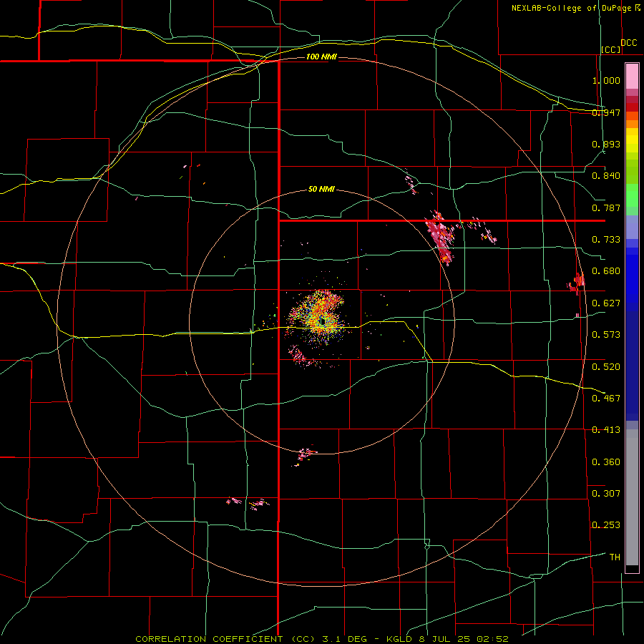Click the radar site center inside the clutter
Viewport: 644px width, 644px height.
tap(323, 321)
